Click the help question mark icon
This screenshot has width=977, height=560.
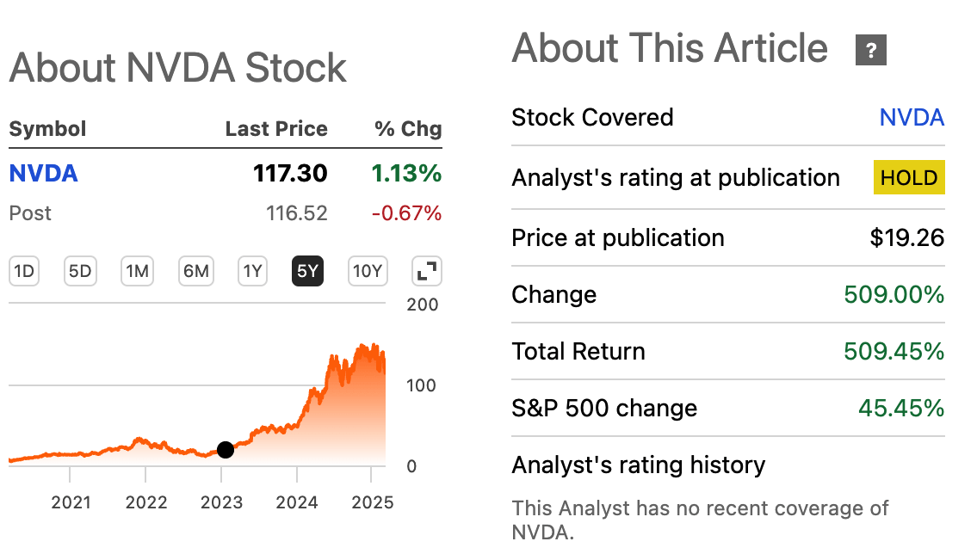click(870, 51)
